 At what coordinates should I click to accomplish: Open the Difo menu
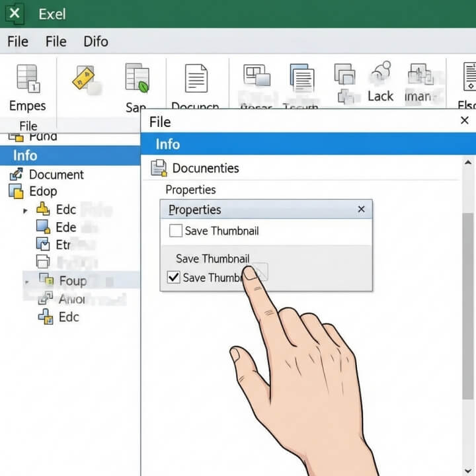[x=96, y=42]
